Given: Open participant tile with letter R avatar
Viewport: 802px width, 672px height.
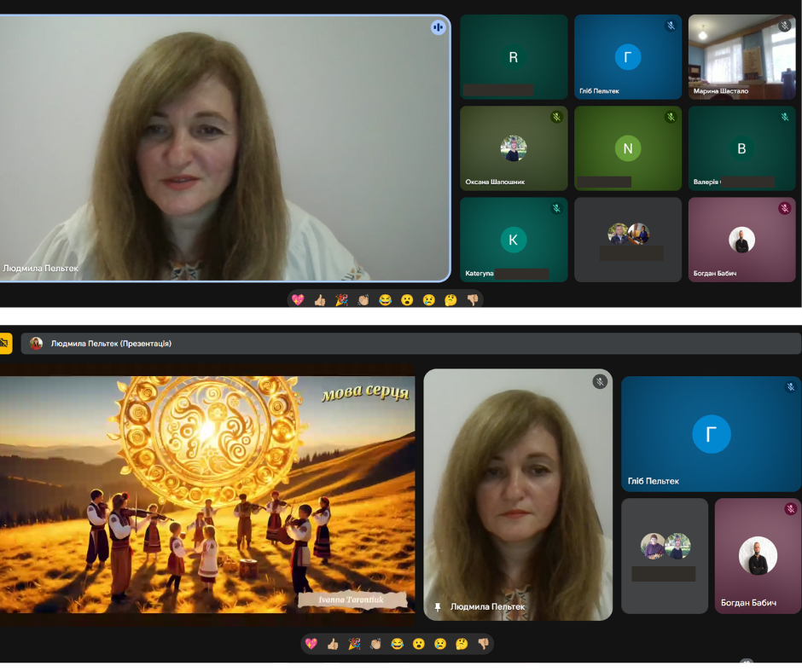Looking at the screenshot, I should pos(514,57).
